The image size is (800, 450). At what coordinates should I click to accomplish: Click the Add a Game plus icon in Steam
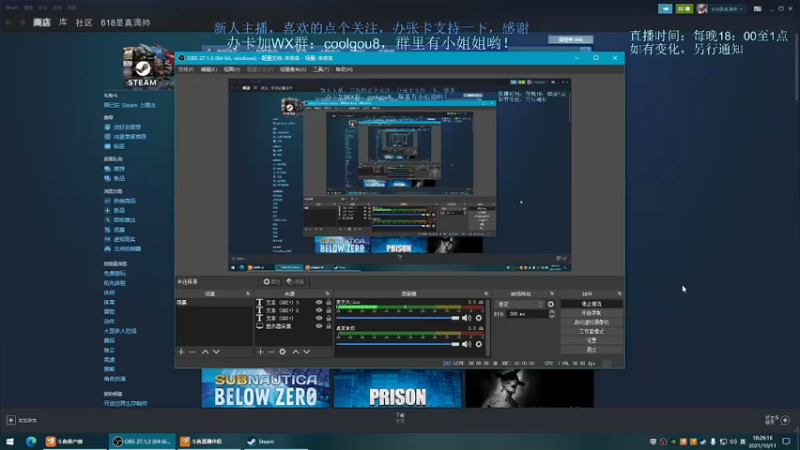click(11, 420)
